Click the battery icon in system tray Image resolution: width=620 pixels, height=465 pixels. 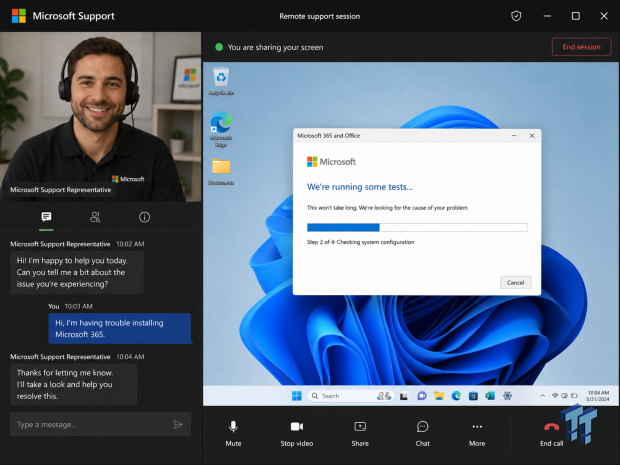pyautogui.click(x=574, y=396)
